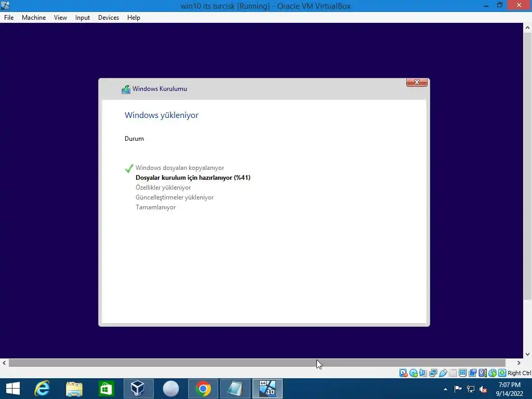The image size is (532, 399).
Task: Click the recording indicator icon
Action: point(472,373)
